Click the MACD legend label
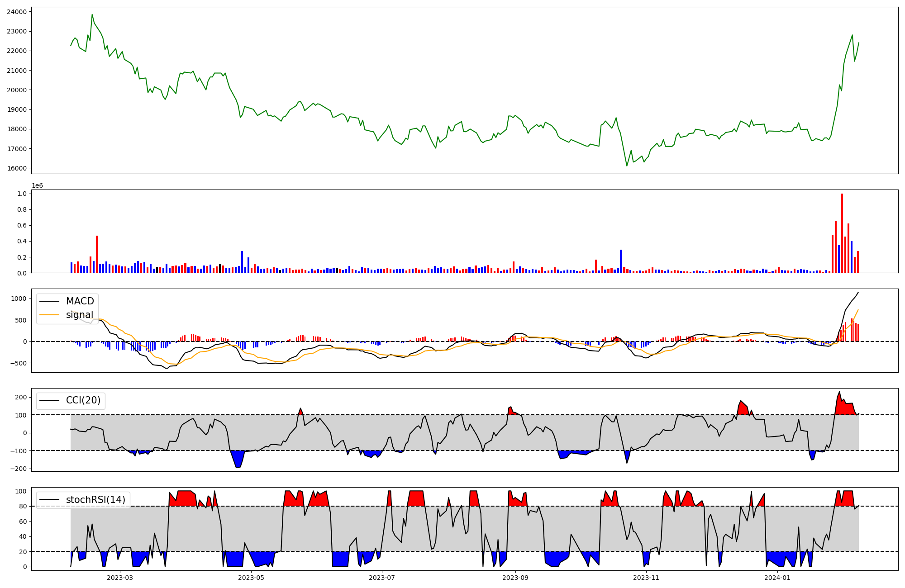The height and width of the screenshot is (588, 905). point(80,301)
